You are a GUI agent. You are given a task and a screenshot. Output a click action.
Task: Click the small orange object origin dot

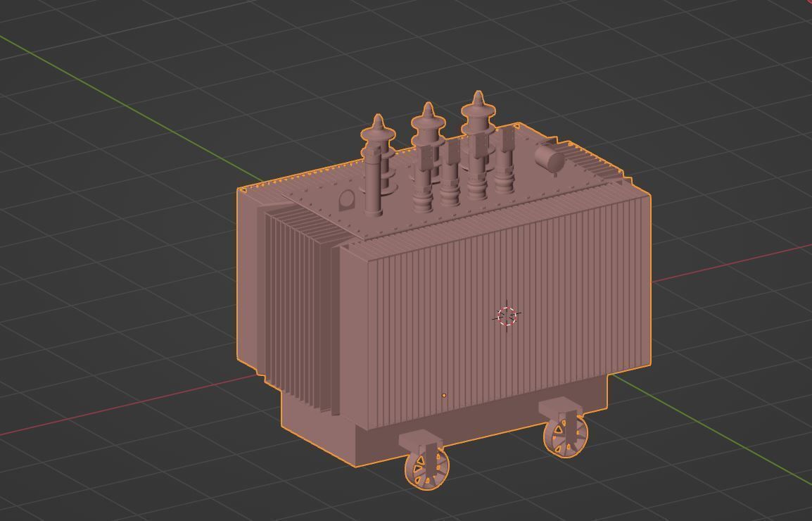tap(444, 396)
